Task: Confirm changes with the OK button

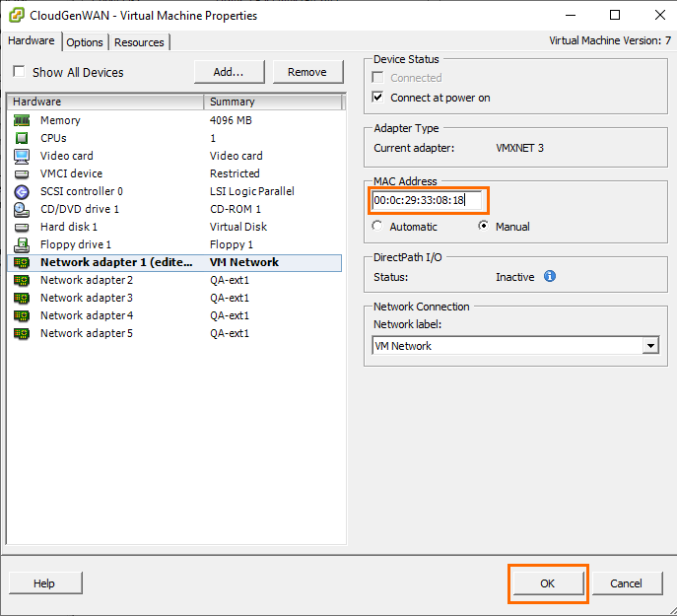Action: [x=548, y=583]
